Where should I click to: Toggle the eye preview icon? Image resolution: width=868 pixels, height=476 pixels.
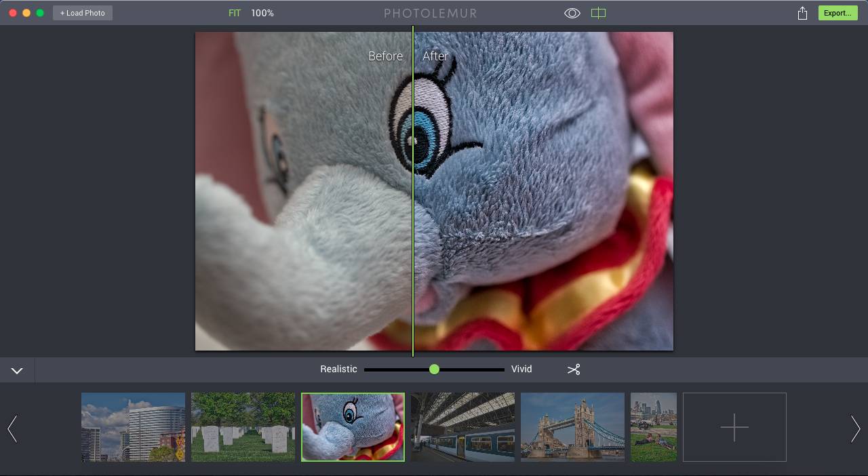572,13
